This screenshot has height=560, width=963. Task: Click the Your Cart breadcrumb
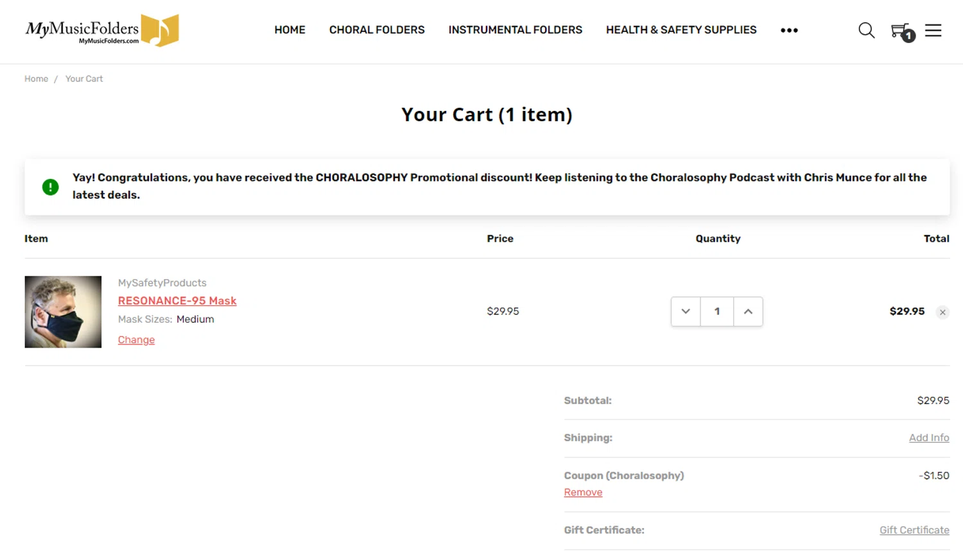84,79
